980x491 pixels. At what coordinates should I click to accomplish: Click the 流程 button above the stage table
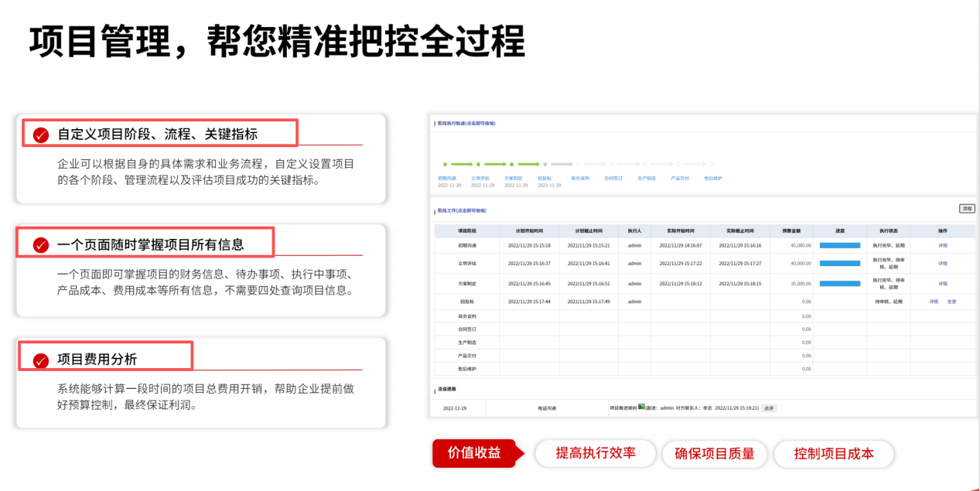(x=967, y=208)
